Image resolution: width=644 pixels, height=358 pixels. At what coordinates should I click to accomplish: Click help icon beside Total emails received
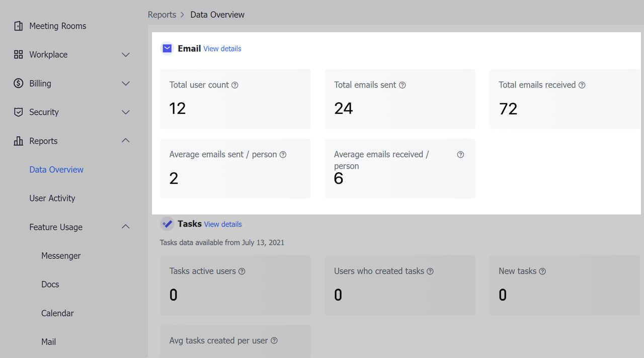[x=582, y=85]
